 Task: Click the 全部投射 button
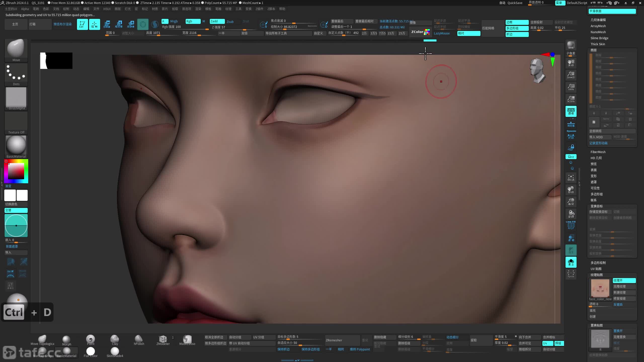541,22
